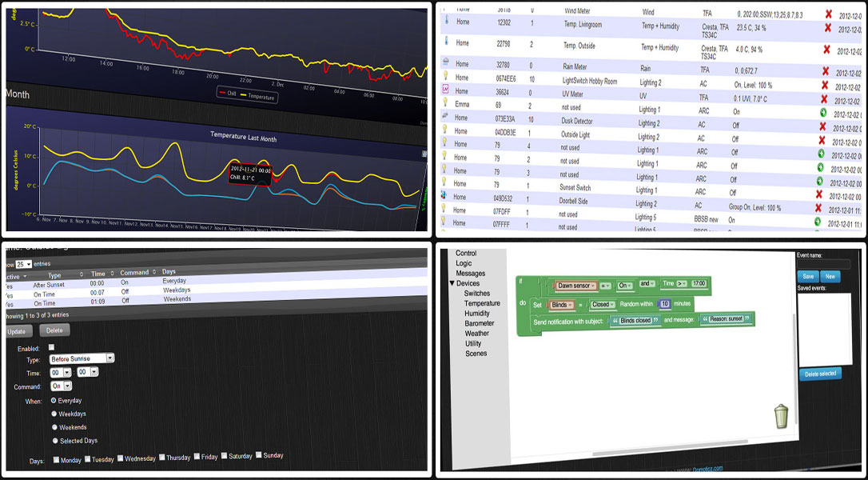This screenshot has width=868, height=480.
Task: Click the lightbulb icon for LightSwitch Hobby Room
Action: pyautogui.click(x=444, y=78)
